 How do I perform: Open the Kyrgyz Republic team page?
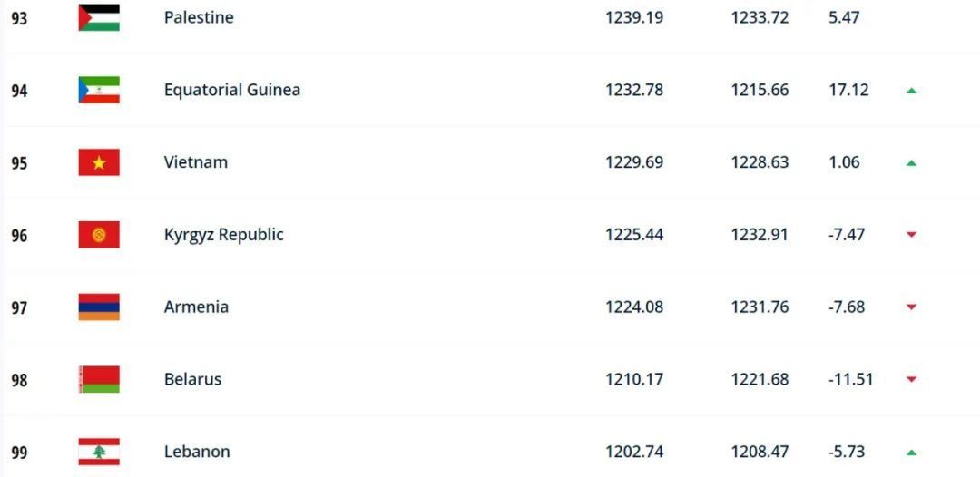click(x=224, y=235)
